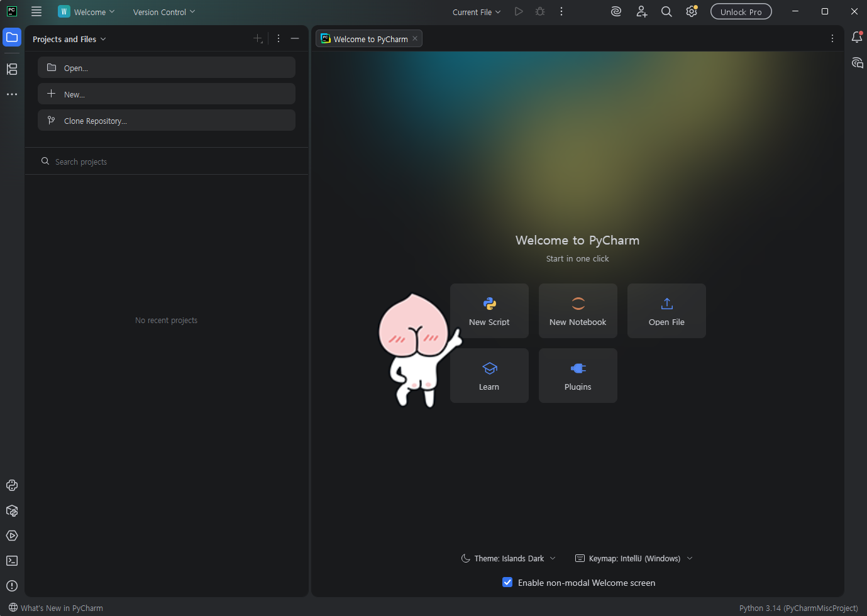Open Code With Me add-user icon

[641, 11]
